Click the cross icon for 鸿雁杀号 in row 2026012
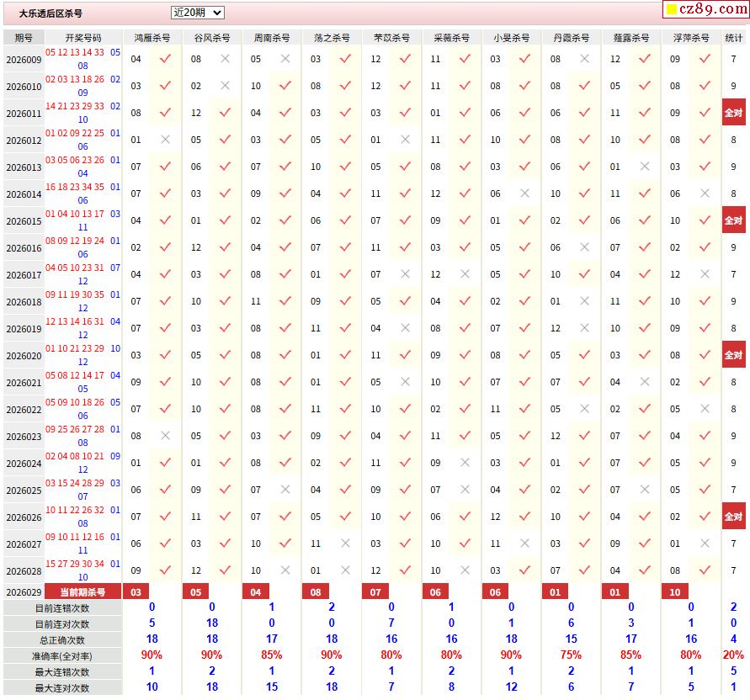 tap(165, 140)
